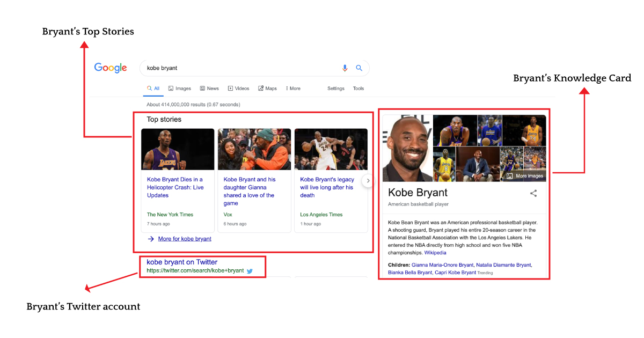
Task: Click the 6 hours ago timestamp
Action: 235,224
